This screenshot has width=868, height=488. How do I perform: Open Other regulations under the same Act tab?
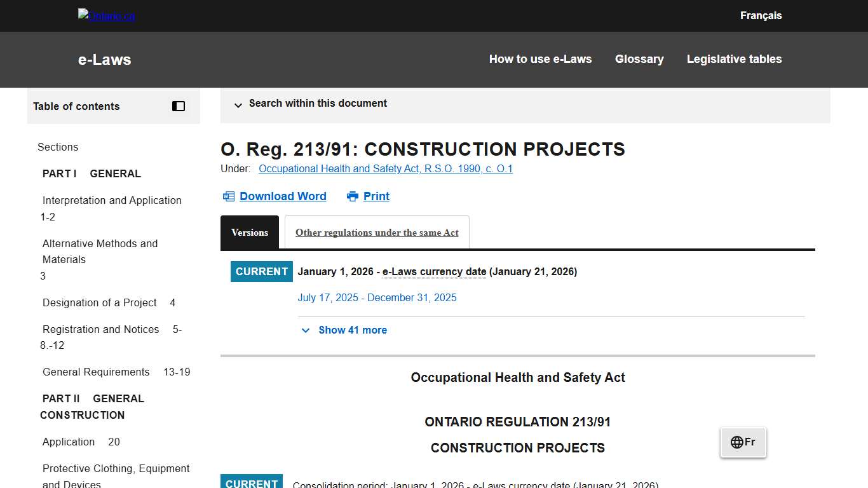[377, 233]
